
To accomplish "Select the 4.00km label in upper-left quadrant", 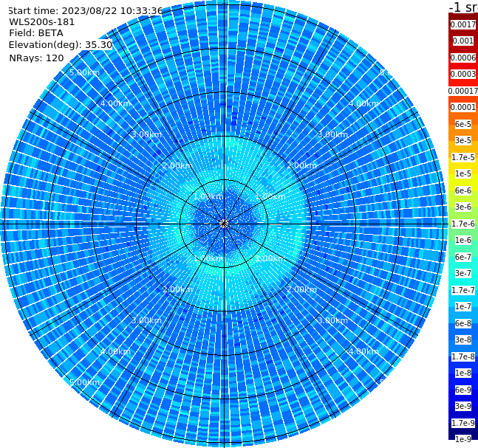I will [115, 103].
